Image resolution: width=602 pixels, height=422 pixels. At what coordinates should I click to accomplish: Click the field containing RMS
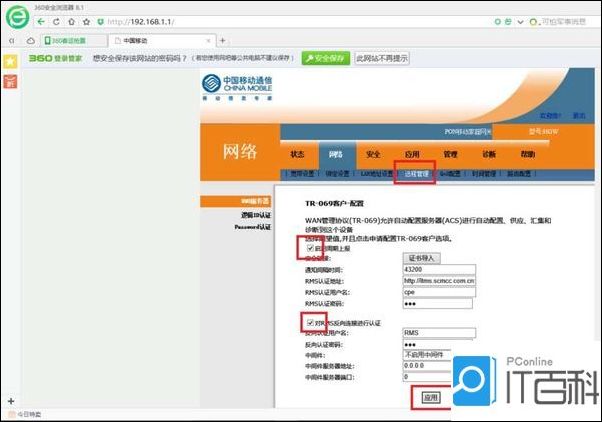click(x=439, y=333)
